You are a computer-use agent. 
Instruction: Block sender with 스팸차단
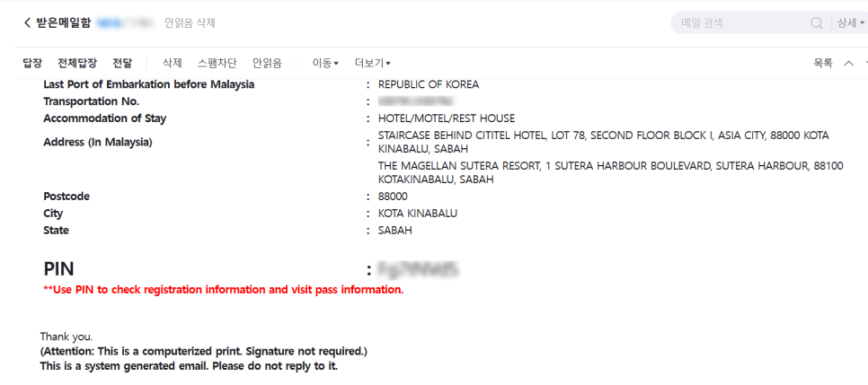coord(217,63)
